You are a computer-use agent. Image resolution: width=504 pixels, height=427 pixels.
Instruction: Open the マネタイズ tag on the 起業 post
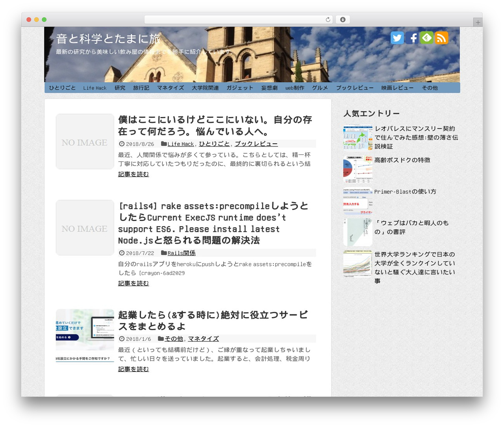(x=204, y=338)
